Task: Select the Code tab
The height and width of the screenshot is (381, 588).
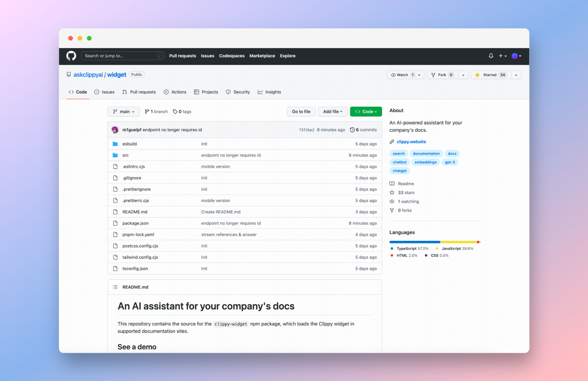Action: click(x=78, y=92)
